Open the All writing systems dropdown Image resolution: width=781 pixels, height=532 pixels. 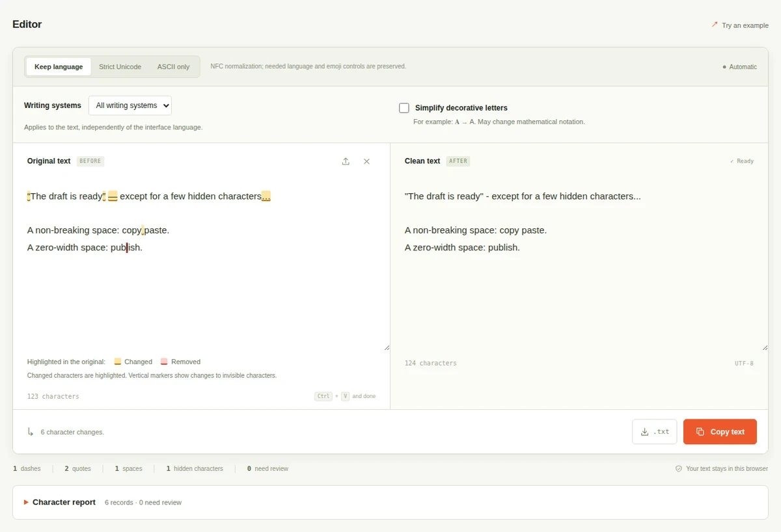click(x=130, y=105)
